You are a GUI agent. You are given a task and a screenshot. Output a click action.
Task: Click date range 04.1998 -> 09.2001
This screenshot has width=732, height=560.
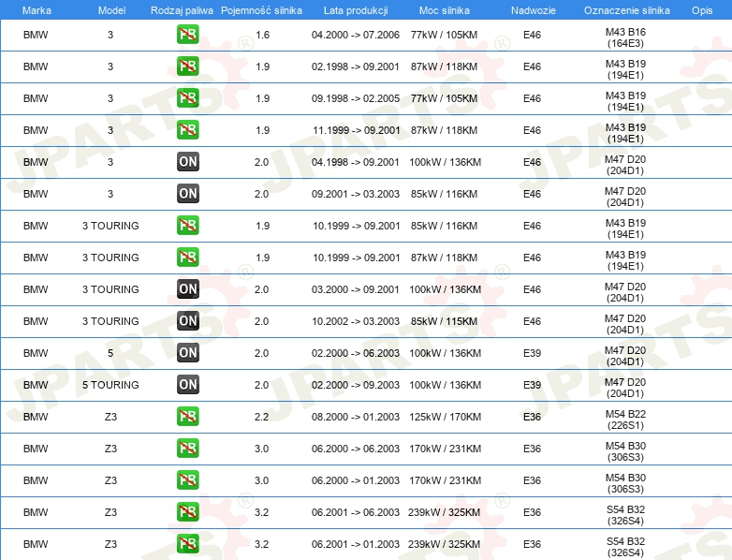pyautogui.click(x=356, y=162)
